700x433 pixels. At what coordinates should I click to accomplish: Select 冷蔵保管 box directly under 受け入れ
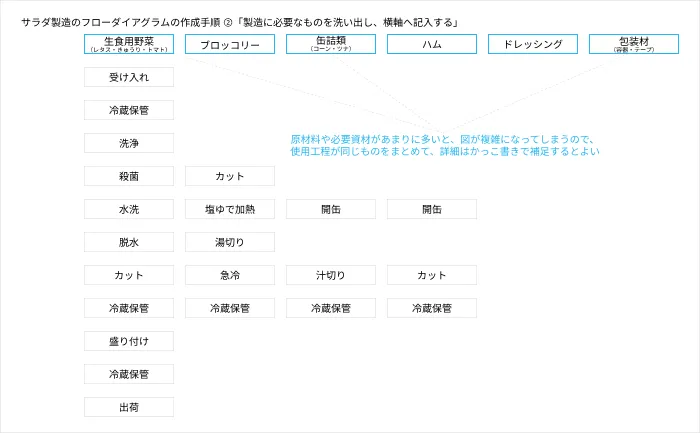tap(129, 110)
